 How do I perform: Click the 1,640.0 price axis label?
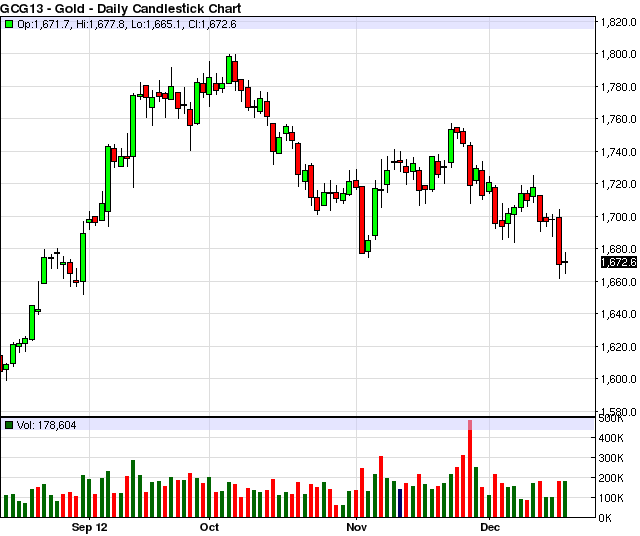618,314
